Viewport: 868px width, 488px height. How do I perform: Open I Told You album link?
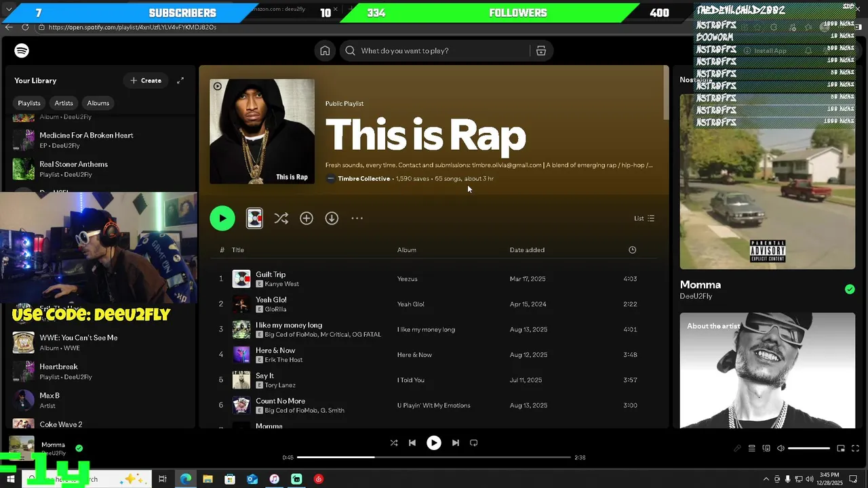[411, 380]
